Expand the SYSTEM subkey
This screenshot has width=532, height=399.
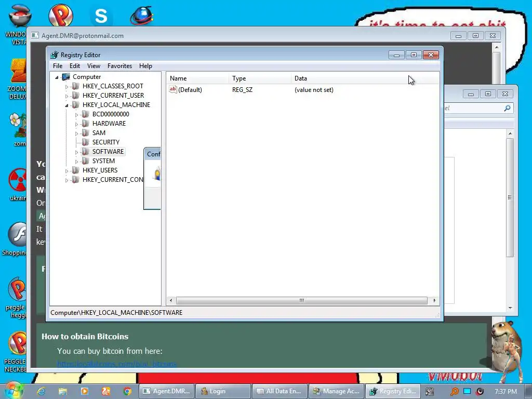pyautogui.click(x=77, y=162)
